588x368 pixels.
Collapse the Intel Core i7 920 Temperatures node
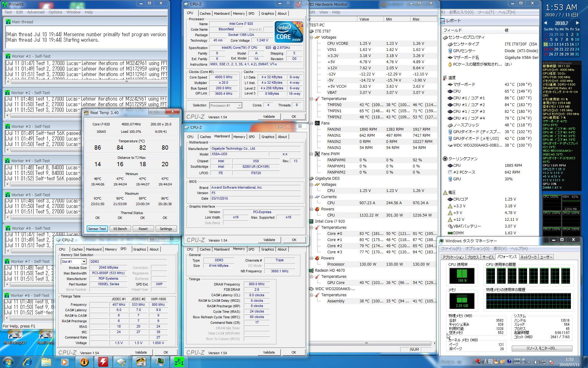point(311,228)
